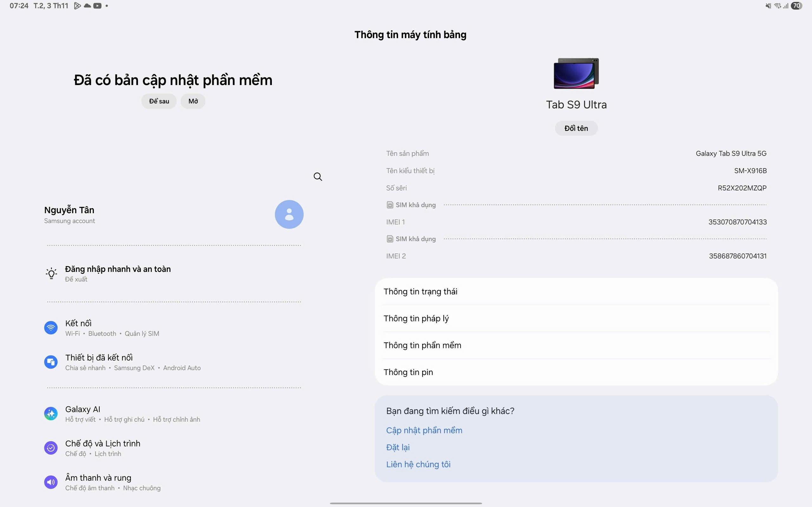The width and height of the screenshot is (812, 507).
Task: Tap the battery indicator in status bar
Action: (x=796, y=6)
